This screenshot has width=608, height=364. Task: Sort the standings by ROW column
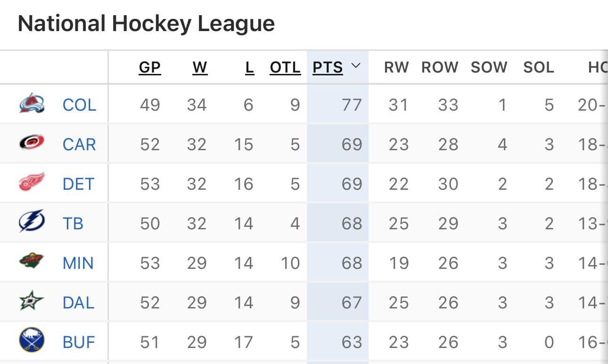point(439,66)
